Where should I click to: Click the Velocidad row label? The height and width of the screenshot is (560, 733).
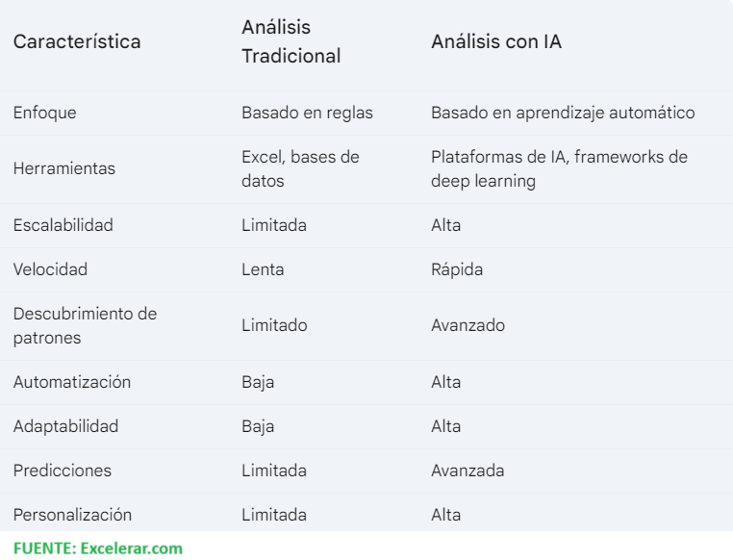50,269
